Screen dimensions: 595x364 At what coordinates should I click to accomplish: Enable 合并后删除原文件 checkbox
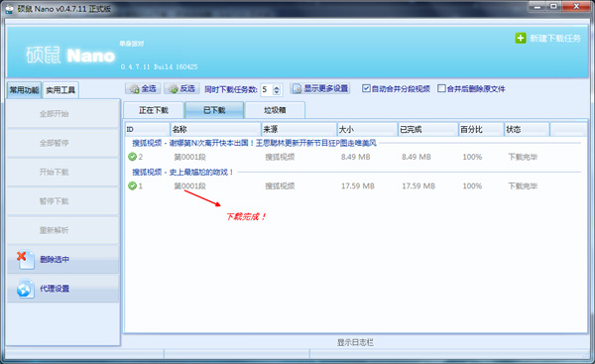click(441, 88)
